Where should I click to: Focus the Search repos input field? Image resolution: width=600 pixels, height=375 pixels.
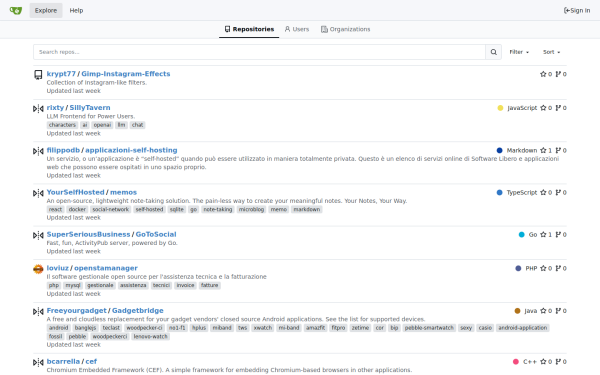tap(259, 52)
